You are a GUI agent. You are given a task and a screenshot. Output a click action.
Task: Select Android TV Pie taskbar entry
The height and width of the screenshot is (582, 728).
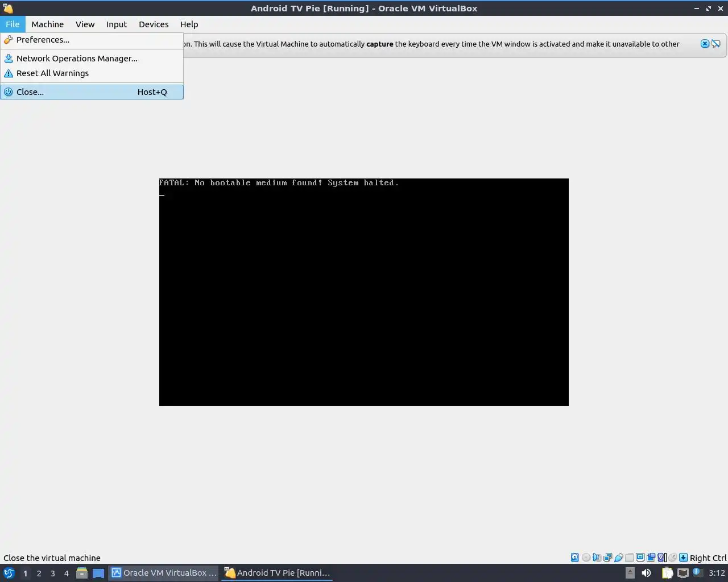[x=278, y=573]
